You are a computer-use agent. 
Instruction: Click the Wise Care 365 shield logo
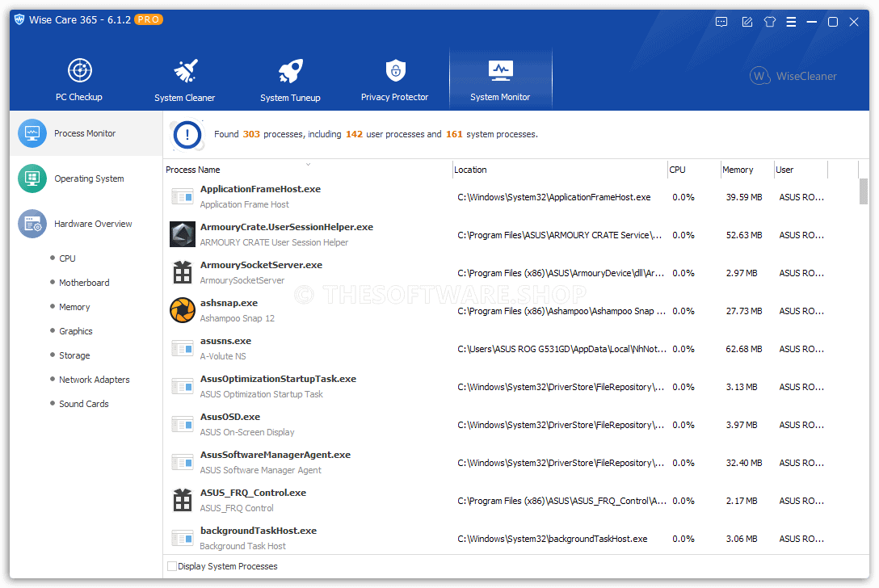(x=19, y=19)
